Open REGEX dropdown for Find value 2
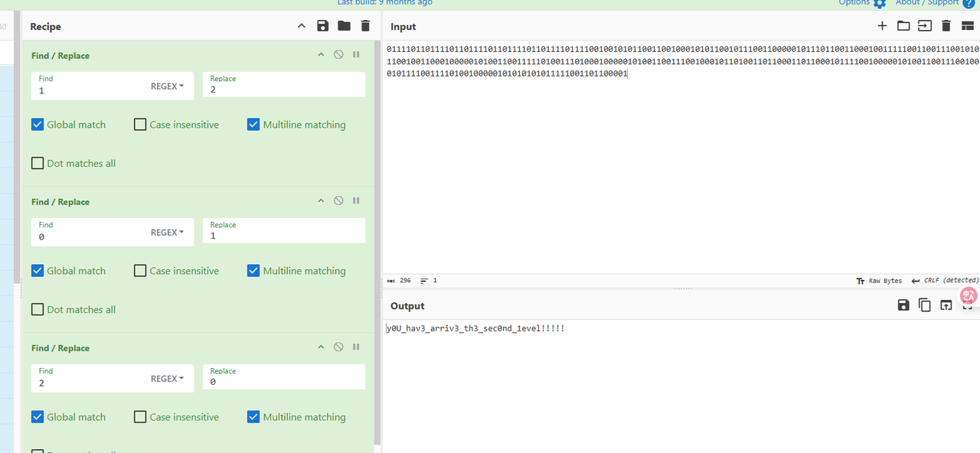The image size is (980, 453). (x=168, y=379)
